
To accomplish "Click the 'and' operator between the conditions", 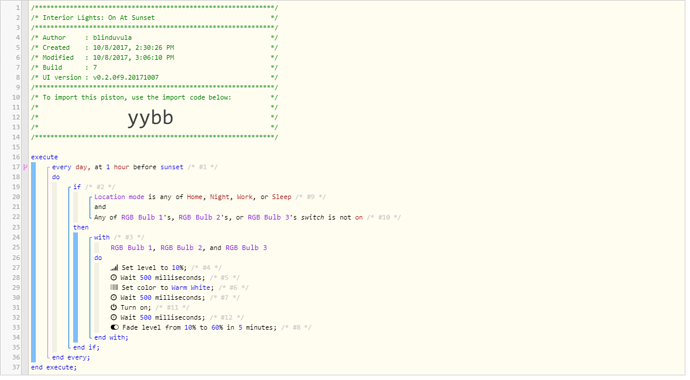I will pyautogui.click(x=100, y=207).
